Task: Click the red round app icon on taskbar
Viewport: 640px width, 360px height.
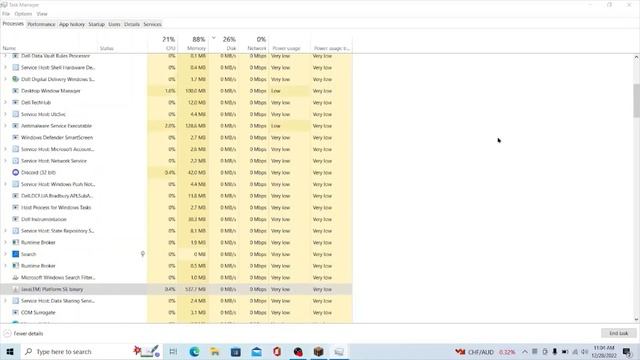Action: tap(298, 351)
